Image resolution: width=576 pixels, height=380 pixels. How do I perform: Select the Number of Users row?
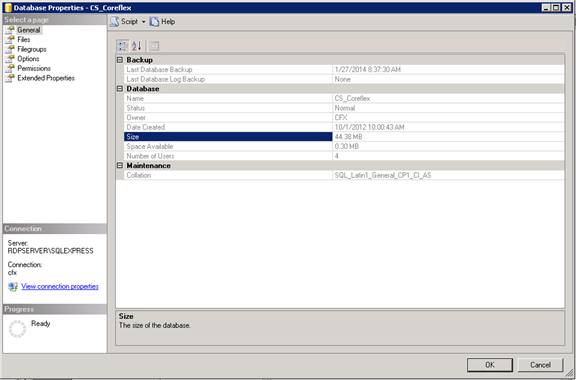click(x=344, y=156)
